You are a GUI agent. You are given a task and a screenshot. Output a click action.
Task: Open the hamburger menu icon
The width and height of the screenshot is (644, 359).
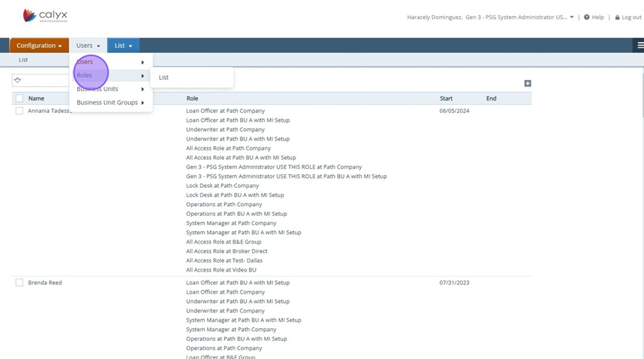point(640,45)
